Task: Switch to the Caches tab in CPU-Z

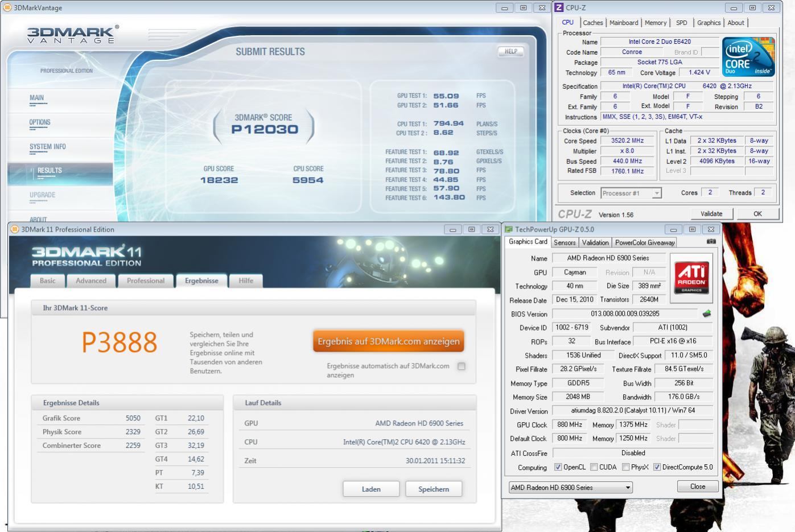Action: tap(592, 23)
